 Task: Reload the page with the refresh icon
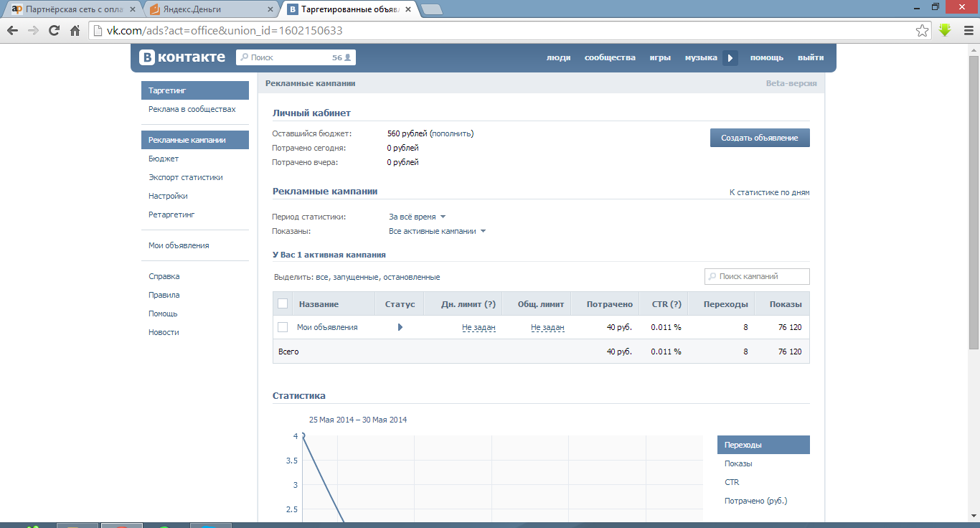click(54, 31)
